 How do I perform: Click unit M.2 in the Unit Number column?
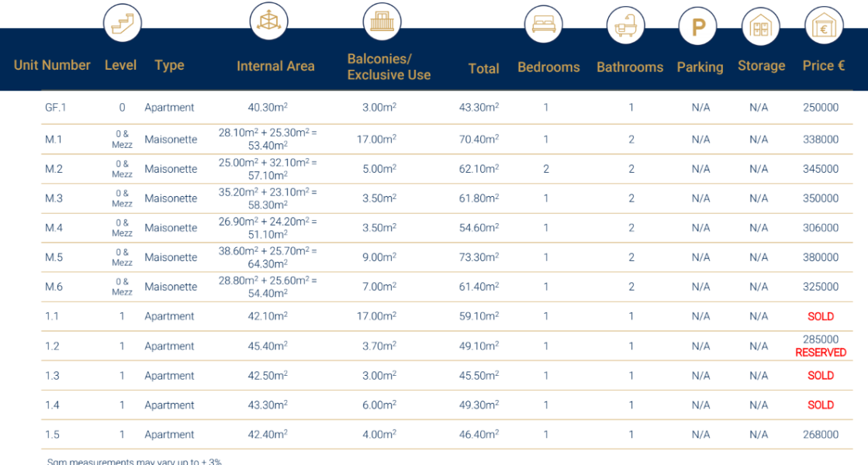point(54,169)
